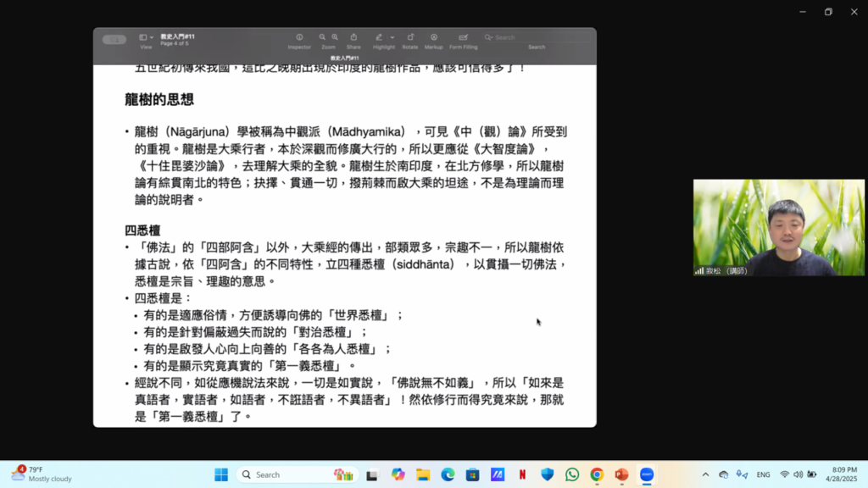868x488 pixels.
Task: Expand the View options dropdown arrow
Action: pyautogui.click(x=152, y=37)
